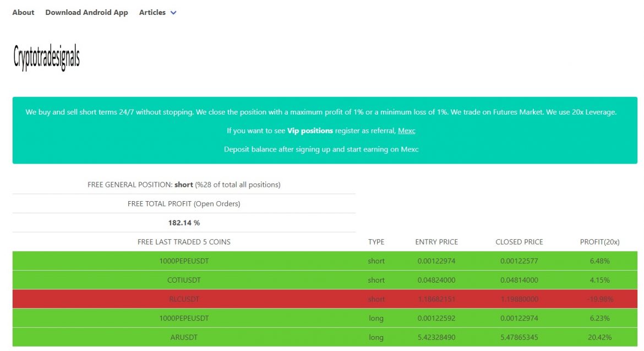Click the Cryptotradesignals site logo
The image size is (644, 351).
[47, 58]
